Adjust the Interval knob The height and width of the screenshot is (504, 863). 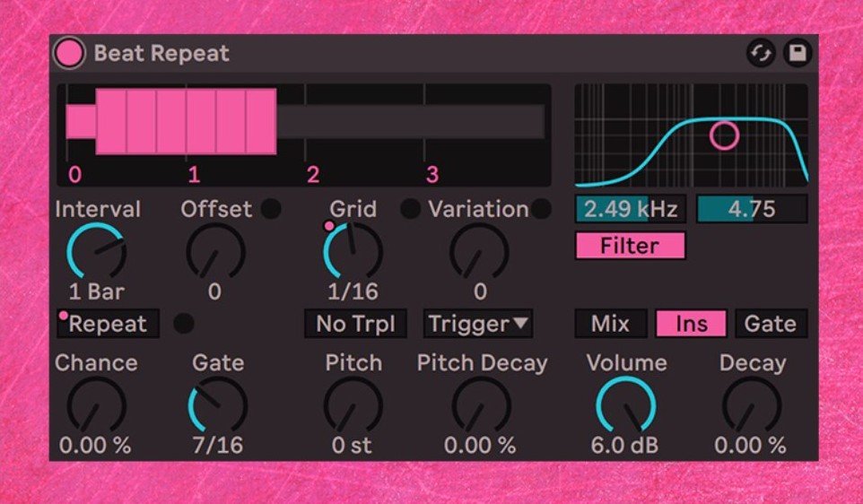tap(96, 251)
